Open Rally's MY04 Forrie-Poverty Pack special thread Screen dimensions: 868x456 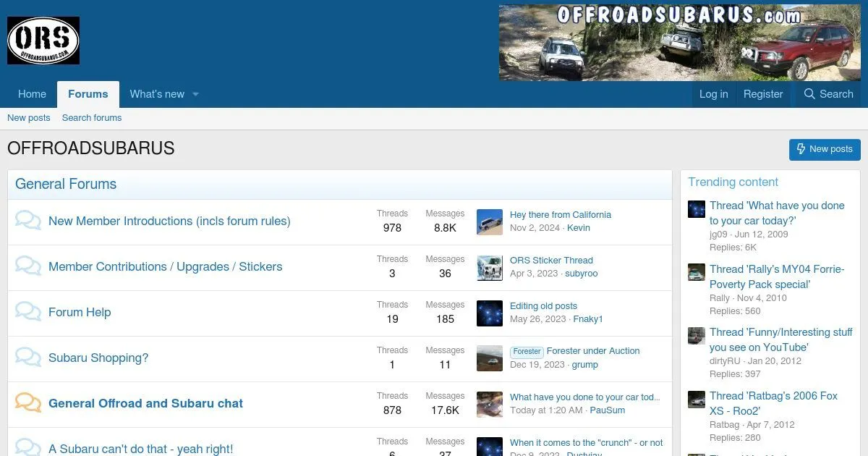(x=777, y=276)
